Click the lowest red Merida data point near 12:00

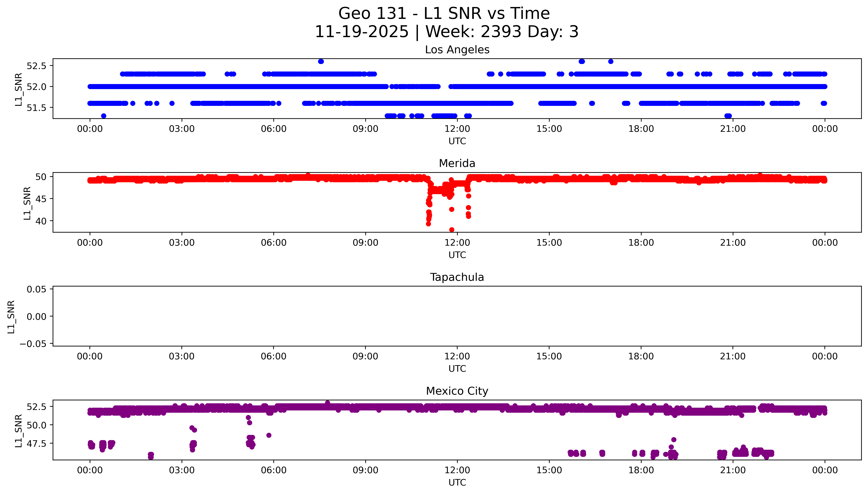pos(452,230)
